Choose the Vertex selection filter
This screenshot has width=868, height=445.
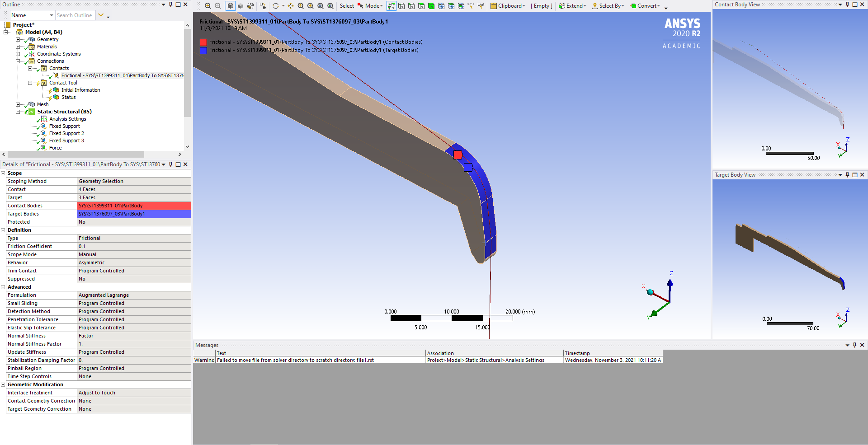coord(401,6)
